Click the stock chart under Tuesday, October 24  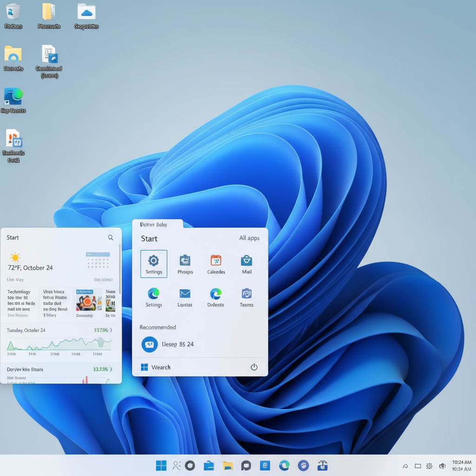tap(59, 344)
